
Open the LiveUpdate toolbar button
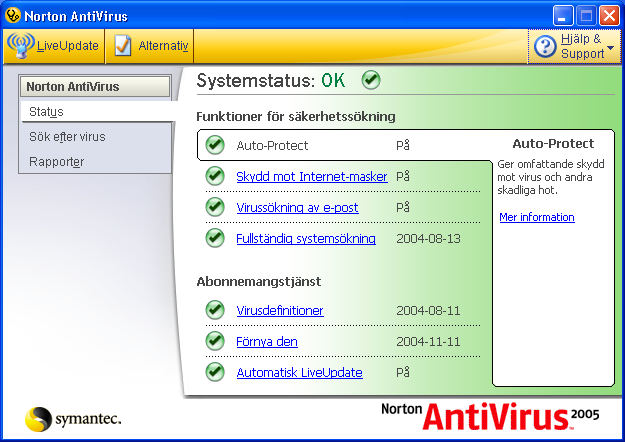(54, 46)
